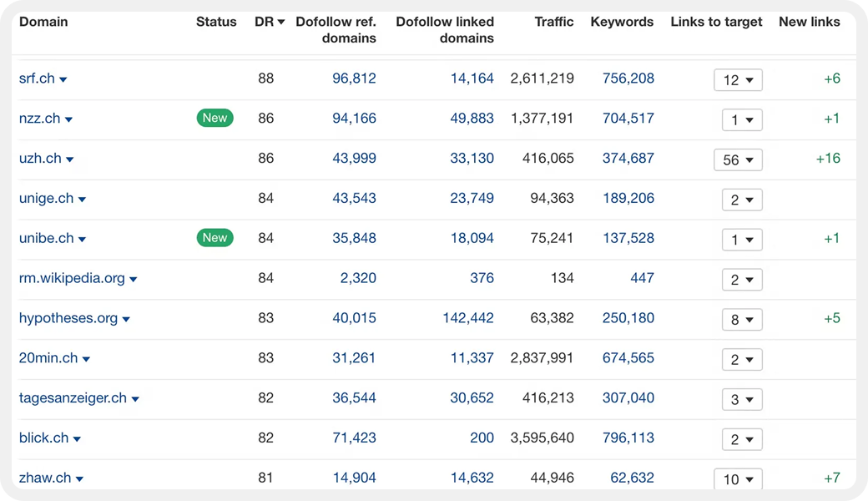Expand the dropdown arrow next to blick.ch
The width and height of the screenshot is (868, 501).
(77, 438)
